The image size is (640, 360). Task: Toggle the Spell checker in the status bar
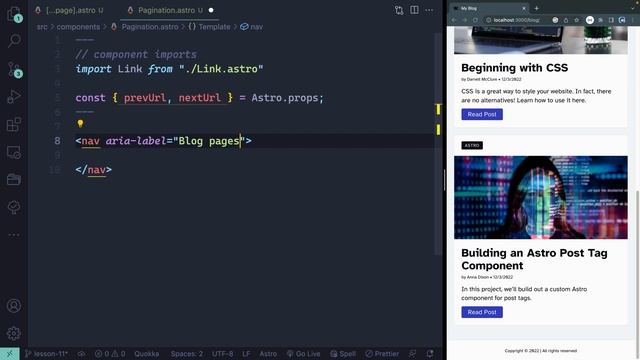tap(343, 354)
